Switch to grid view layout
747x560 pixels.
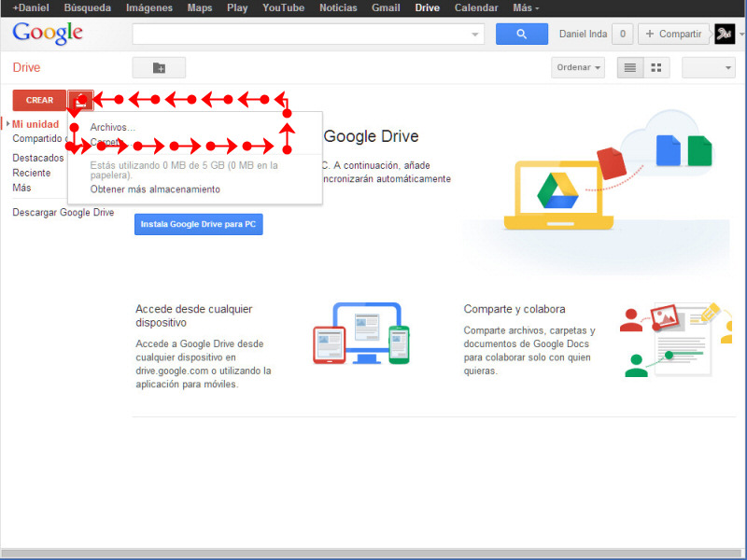656,67
